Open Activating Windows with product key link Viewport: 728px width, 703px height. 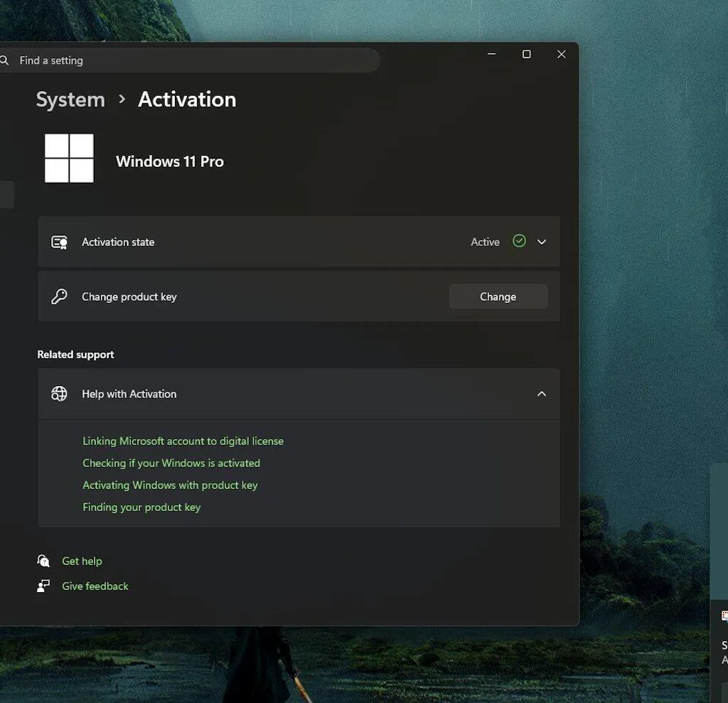(170, 485)
